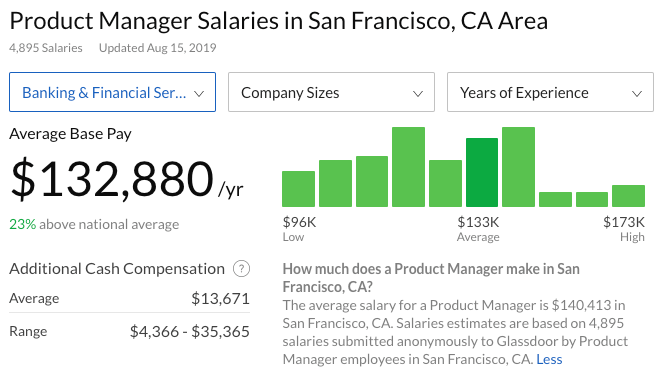Click the 23% above national average text
This screenshot has height=377, width=660.
click(94, 224)
